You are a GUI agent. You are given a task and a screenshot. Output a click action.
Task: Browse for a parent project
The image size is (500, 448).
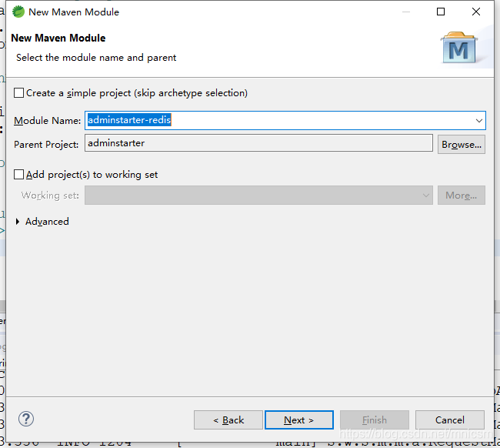[x=462, y=144]
